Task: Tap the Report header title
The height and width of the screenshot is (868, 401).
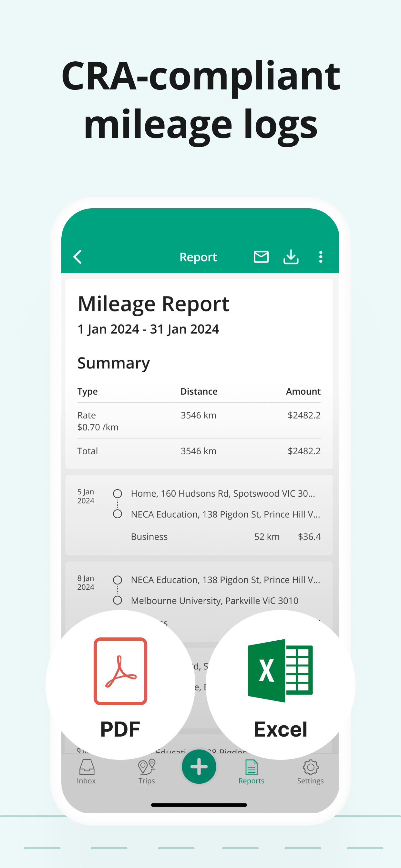Action: 198,257
